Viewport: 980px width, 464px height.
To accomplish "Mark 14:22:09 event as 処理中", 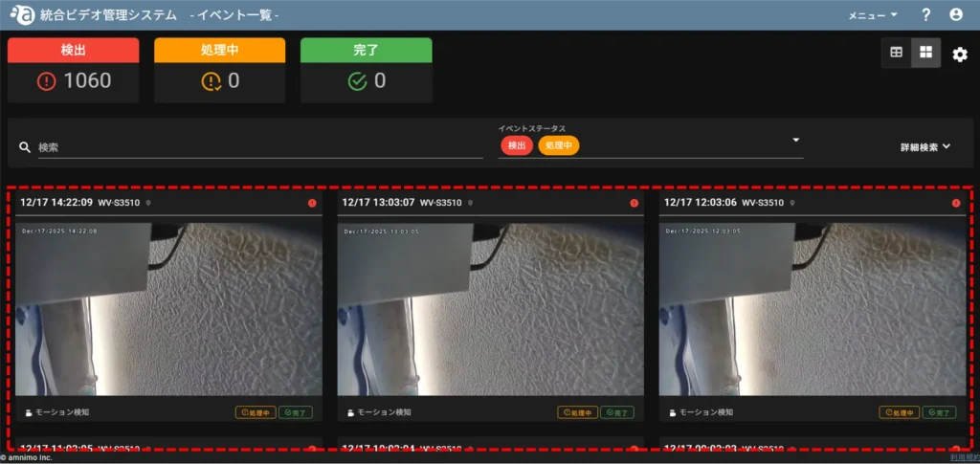I will [x=256, y=412].
